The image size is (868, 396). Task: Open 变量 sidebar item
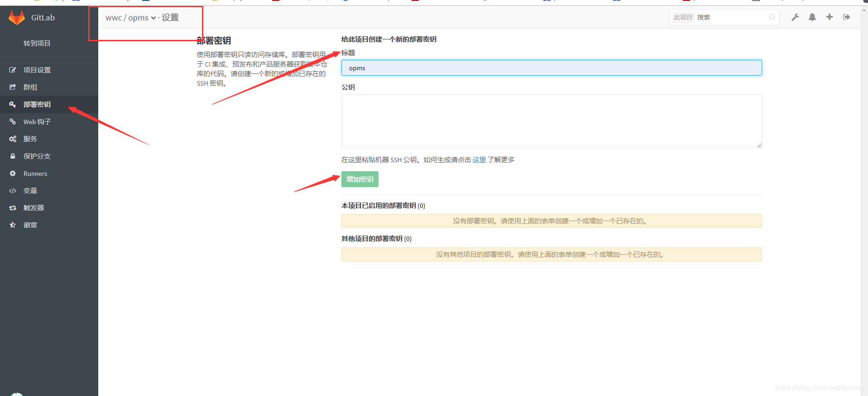[49, 190]
